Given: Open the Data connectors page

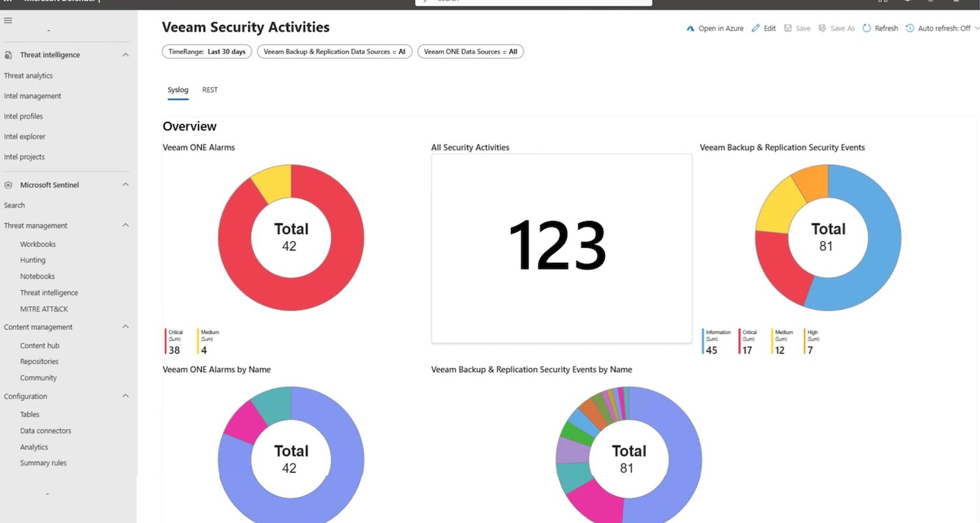Looking at the screenshot, I should pyautogui.click(x=46, y=431).
